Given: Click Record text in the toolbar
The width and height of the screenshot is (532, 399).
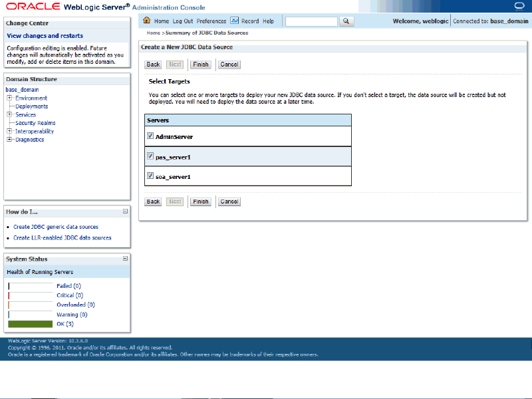Looking at the screenshot, I should pos(250,21).
